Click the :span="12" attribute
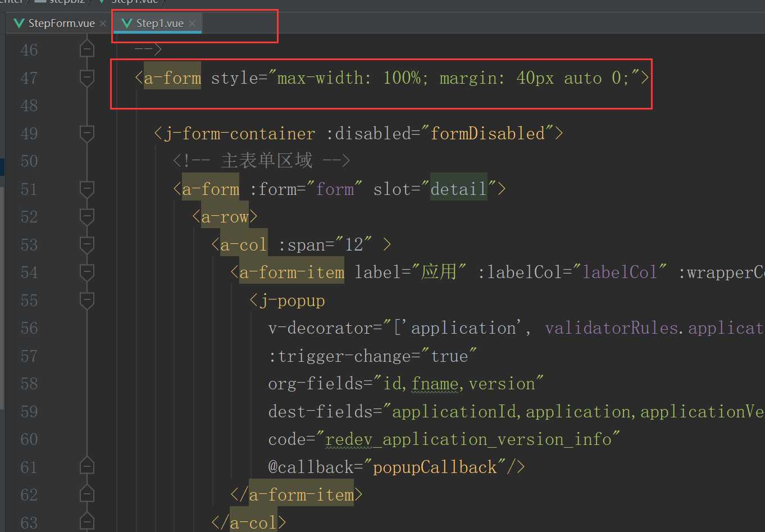 325,245
